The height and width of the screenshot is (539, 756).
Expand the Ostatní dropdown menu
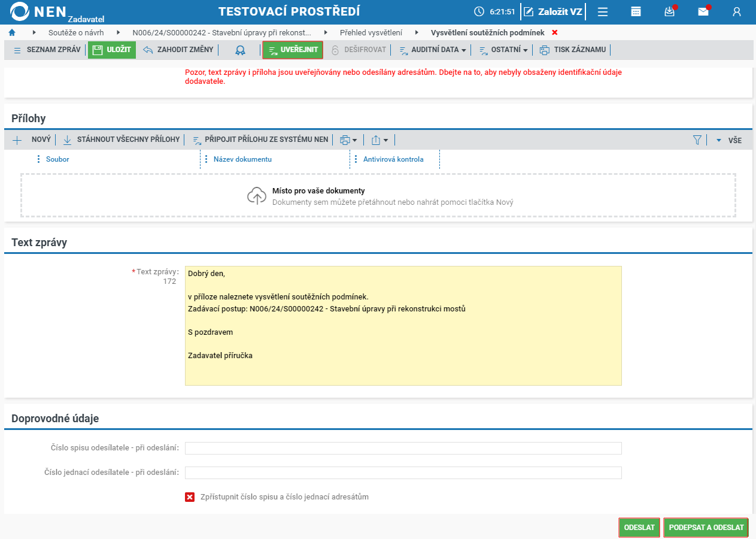pyautogui.click(x=503, y=50)
